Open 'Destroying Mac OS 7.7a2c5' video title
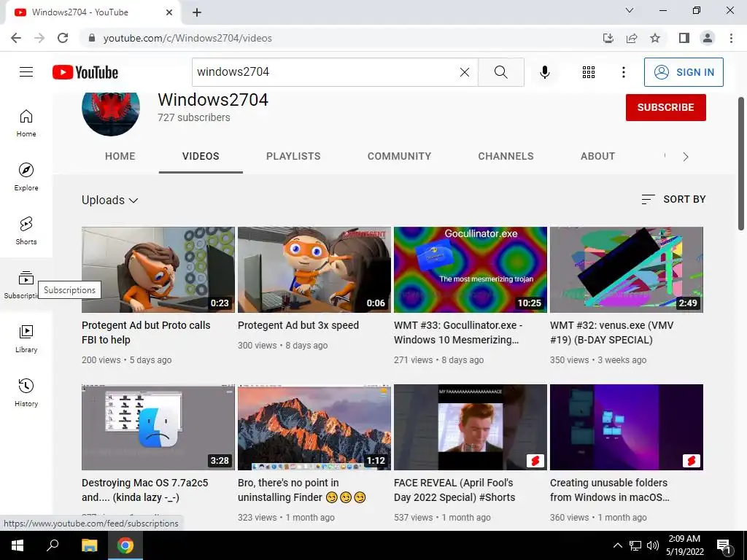Screen dimensions: 747x560 (x=145, y=489)
